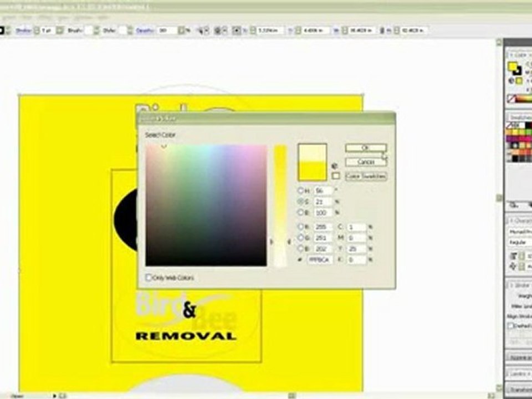Click the magenta M percentage field
Viewport: 532px width, 399px height.
tap(357, 238)
